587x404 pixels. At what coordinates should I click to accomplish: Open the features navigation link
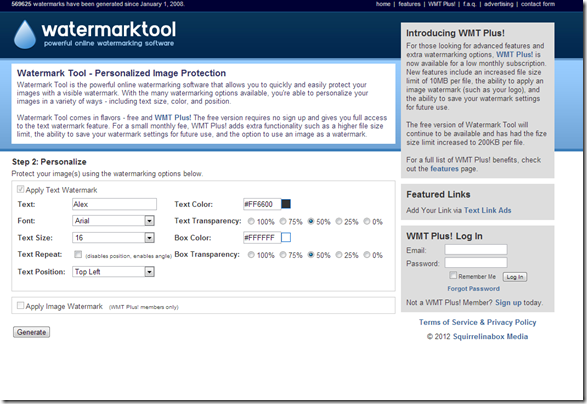tap(409, 4)
